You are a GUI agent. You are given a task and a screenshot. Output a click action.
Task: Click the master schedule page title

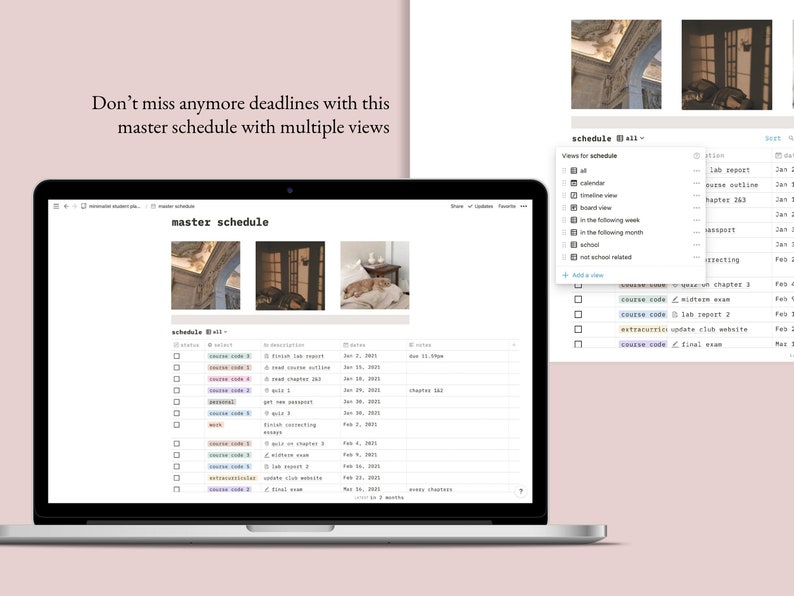coord(220,222)
